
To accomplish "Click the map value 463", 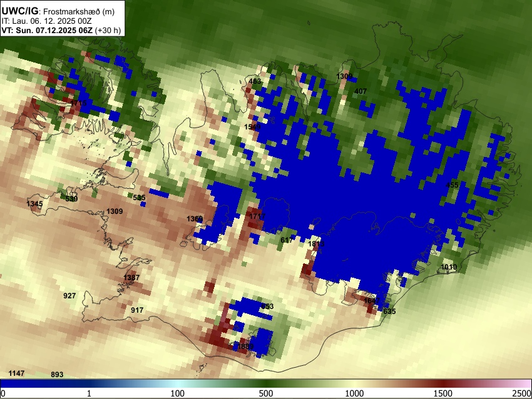I will click(x=255, y=81).
